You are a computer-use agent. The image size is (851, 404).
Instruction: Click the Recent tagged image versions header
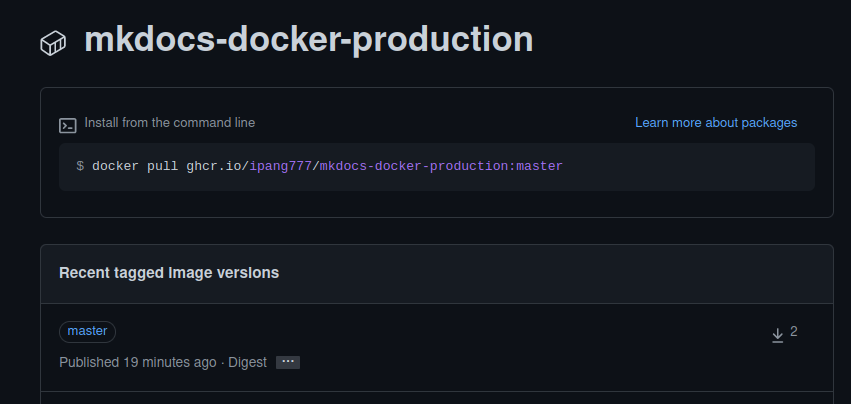[x=169, y=273]
